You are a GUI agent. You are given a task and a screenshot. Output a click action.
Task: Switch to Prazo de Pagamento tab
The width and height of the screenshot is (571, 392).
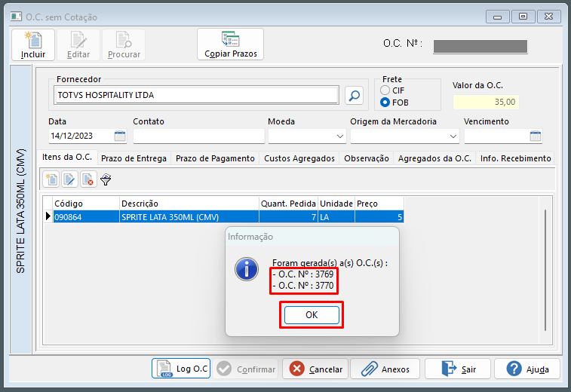pyautogui.click(x=215, y=158)
